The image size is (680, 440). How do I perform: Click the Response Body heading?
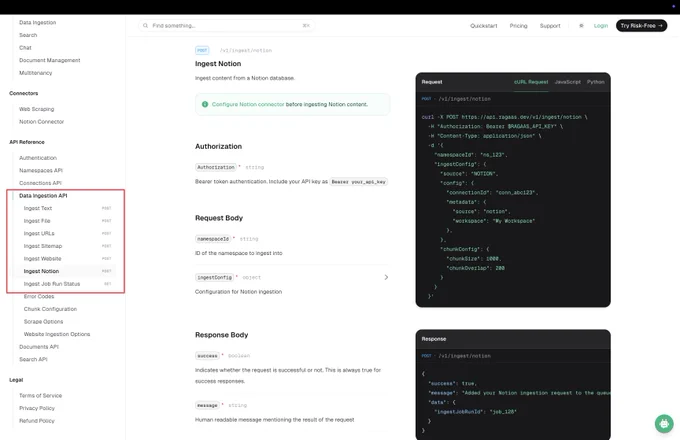222,335
